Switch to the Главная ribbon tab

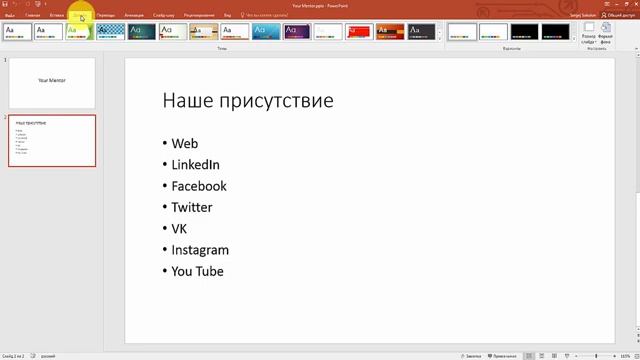[x=33, y=15]
